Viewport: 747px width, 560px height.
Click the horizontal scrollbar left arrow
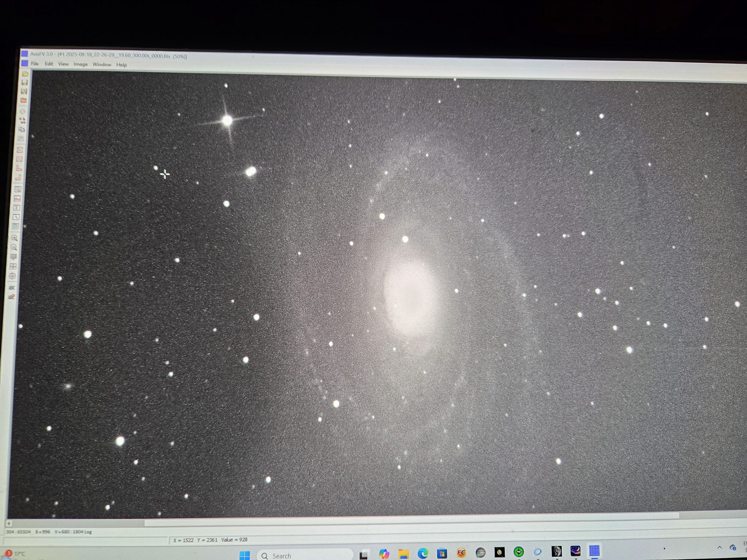pos(9,523)
